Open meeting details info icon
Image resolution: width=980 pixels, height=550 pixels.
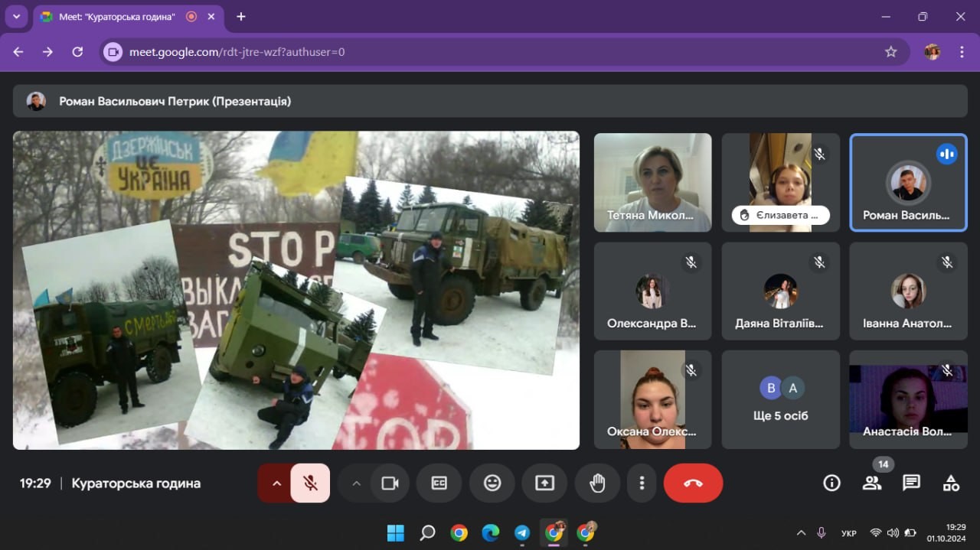click(x=831, y=483)
